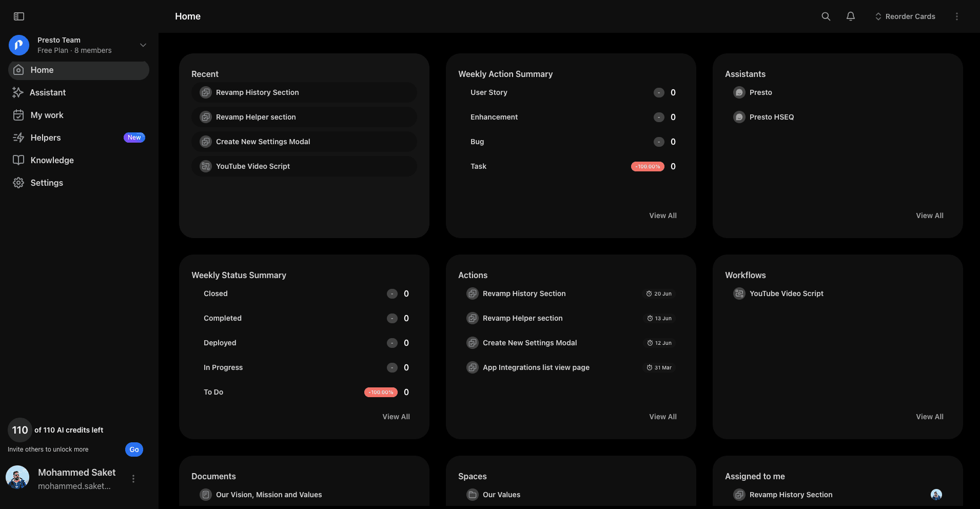The height and width of the screenshot is (509, 980).
Task: Click the AI credits progress circle
Action: 19,430
